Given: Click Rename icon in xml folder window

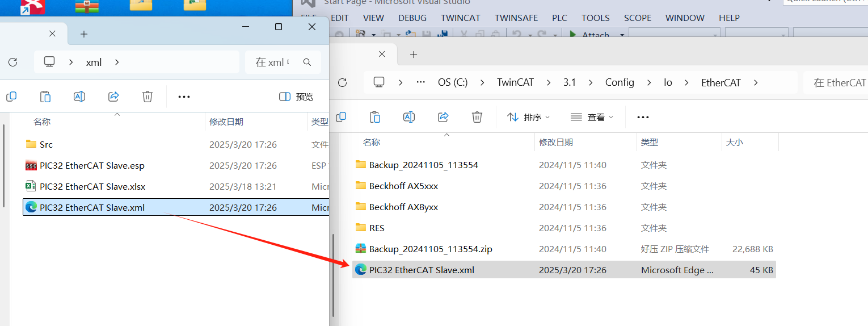Looking at the screenshot, I should click(x=79, y=97).
